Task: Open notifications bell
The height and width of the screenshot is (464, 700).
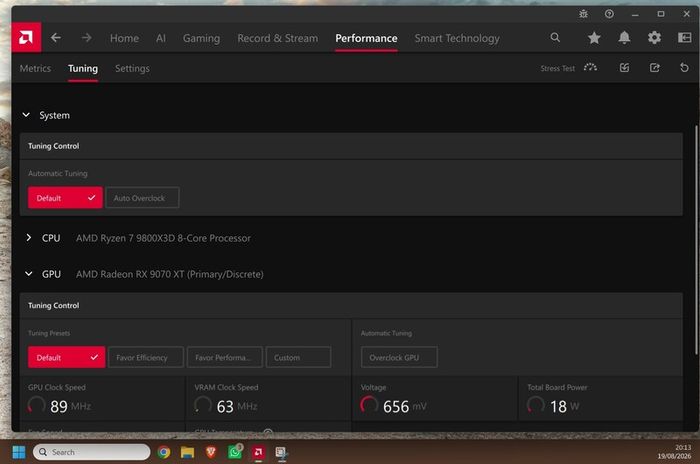Action: point(624,38)
